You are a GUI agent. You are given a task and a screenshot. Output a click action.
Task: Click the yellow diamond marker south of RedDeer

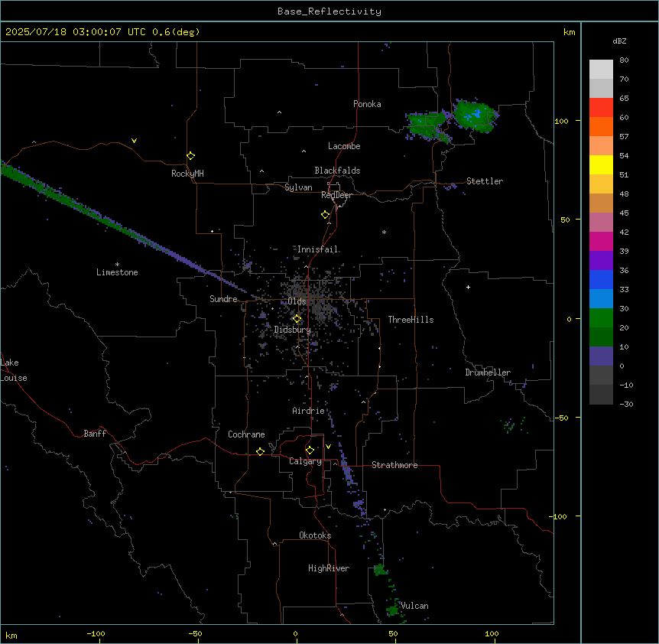(x=325, y=215)
